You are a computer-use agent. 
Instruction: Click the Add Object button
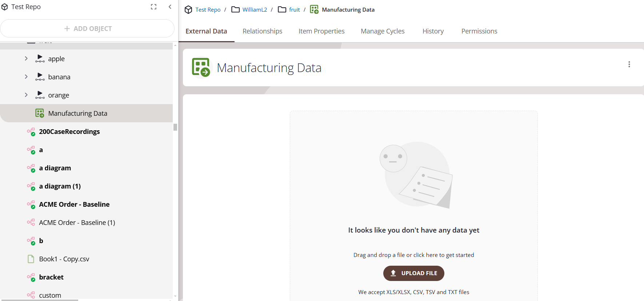tap(87, 28)
